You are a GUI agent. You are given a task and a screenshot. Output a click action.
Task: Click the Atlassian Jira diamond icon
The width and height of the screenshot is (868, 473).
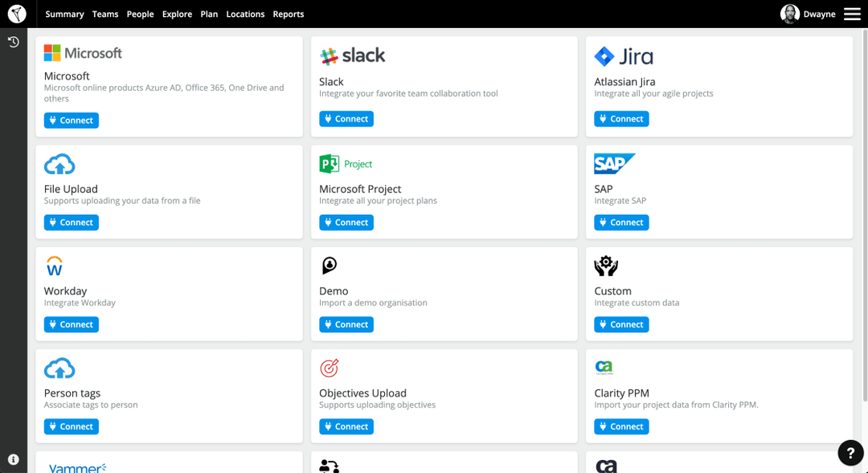(x=604, y=56)
